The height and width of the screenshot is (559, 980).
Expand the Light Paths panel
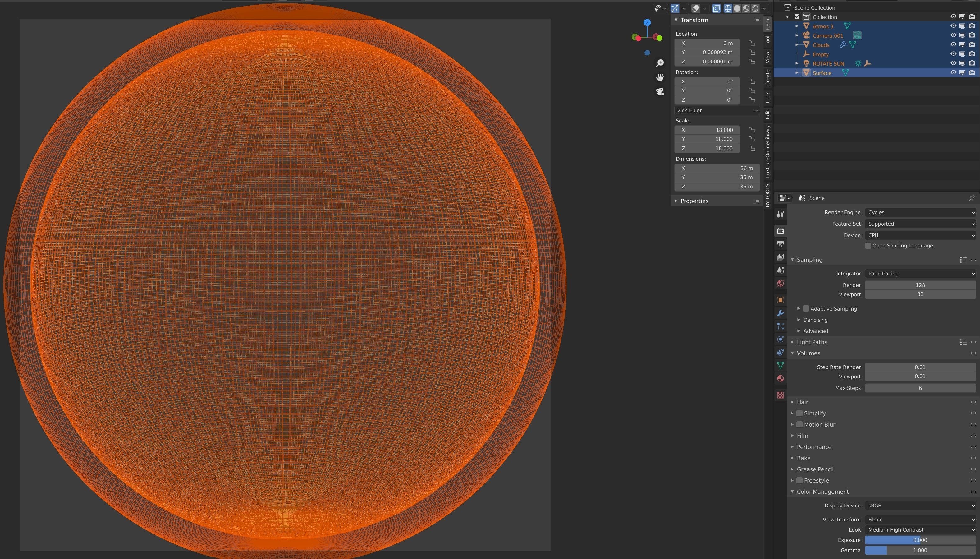pyautogui.click(x=812, y=342)
